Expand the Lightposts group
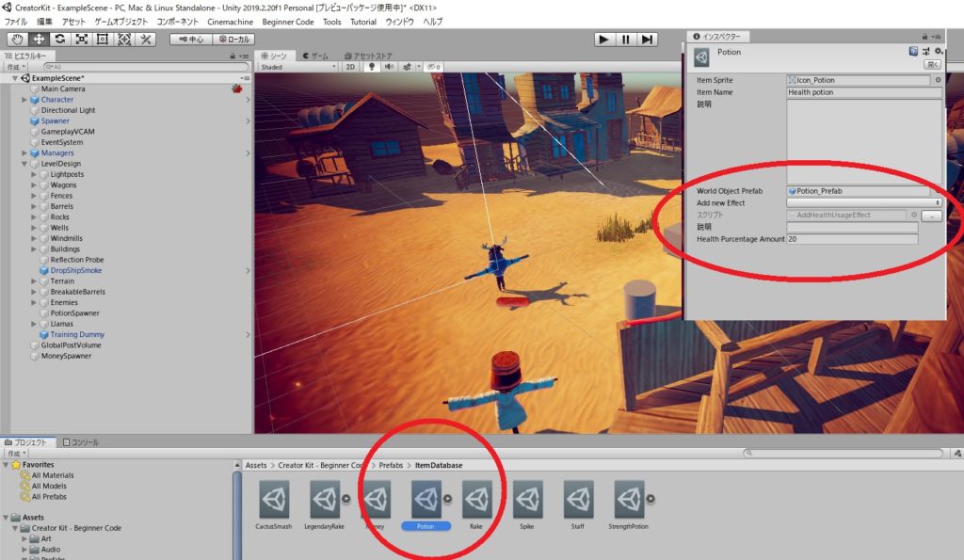Viewport: 964px width, 560px height. click(34, 174)
